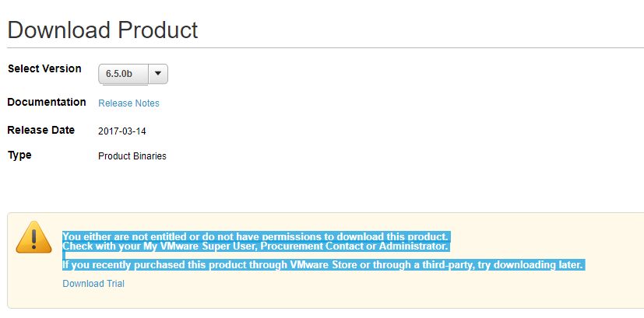Click the 'If you recently purchased' line

coord(323,265)
